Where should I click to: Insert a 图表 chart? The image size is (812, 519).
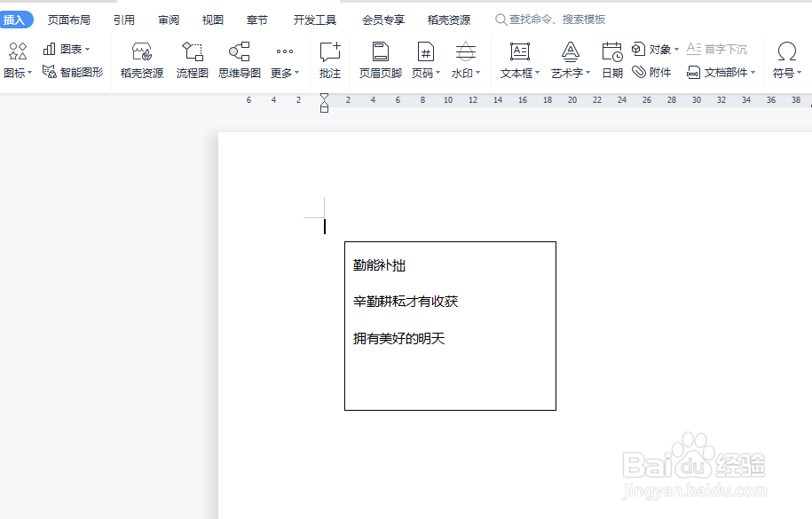coord(66,49)
